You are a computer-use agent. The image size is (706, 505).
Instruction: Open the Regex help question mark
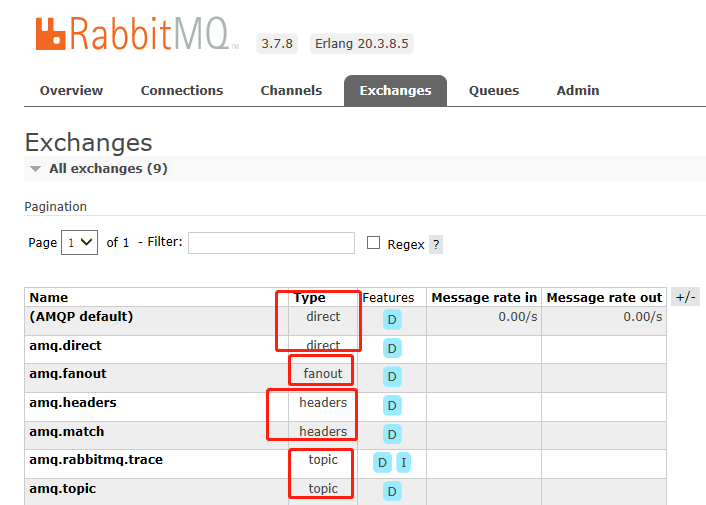[x=436, y=244]
